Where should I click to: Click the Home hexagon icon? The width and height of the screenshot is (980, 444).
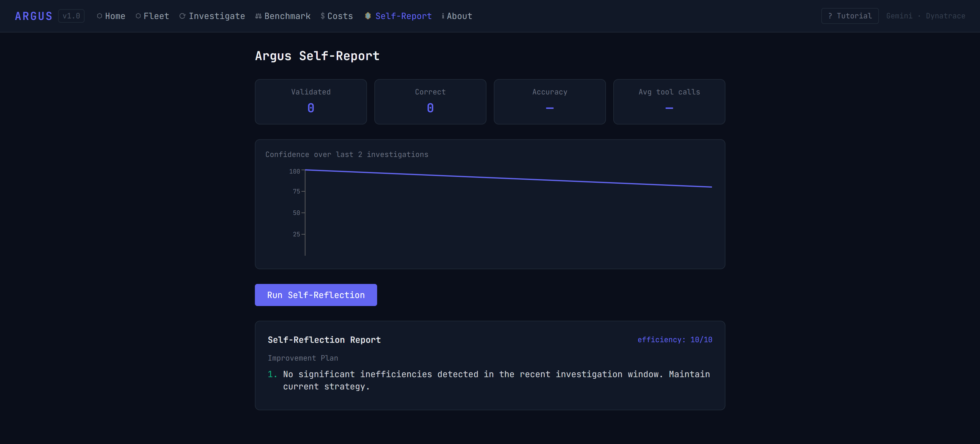99,16
